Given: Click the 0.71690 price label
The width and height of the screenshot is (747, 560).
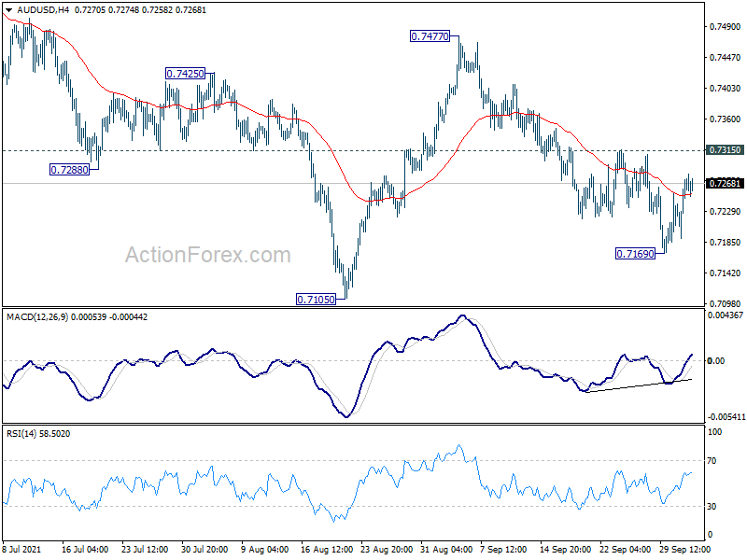Looking at the screenshot, I should pyautogui.click(x=636, y=254).
